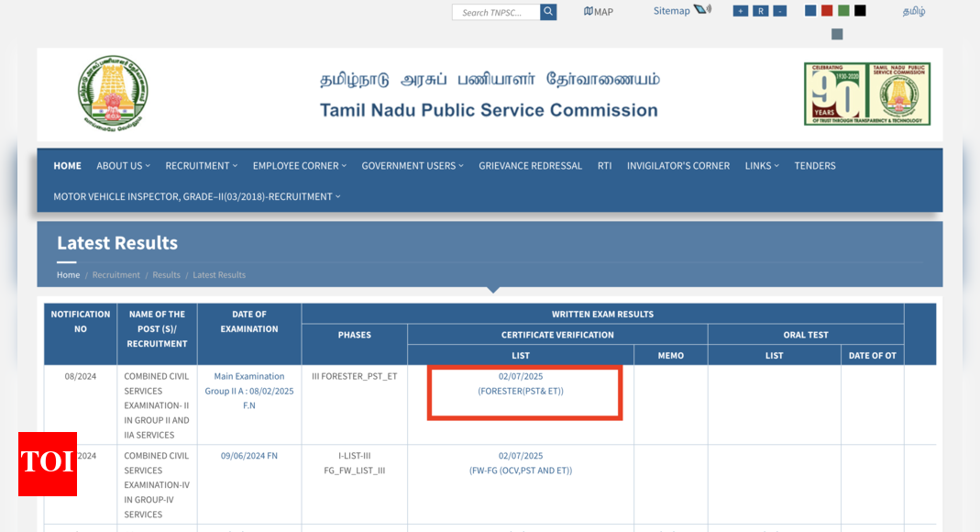Open the RTI menu item
Image resolution: width=980 pixels, height=532 pixels.
604,166
